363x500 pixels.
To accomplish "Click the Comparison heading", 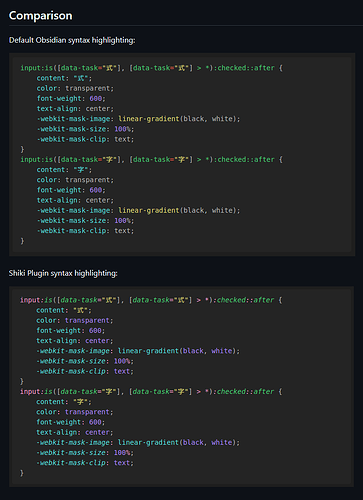I will pos(40,16).
